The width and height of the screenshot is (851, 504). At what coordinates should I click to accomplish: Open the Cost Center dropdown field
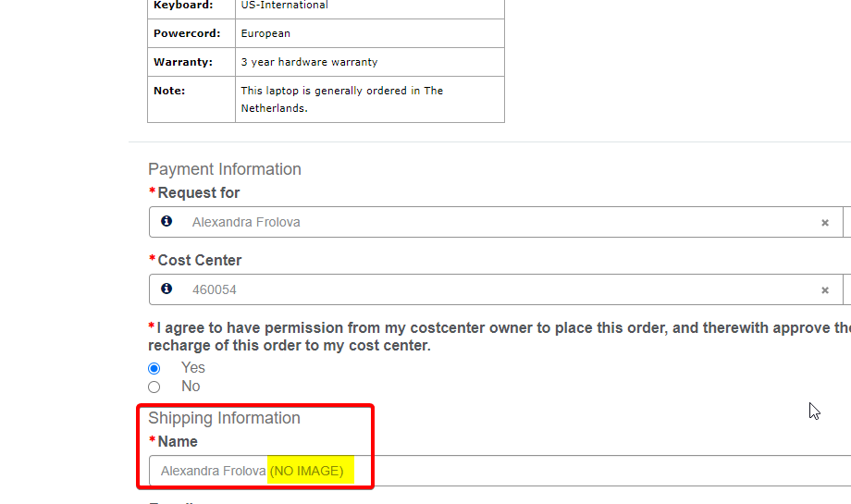(x=499, y=289)
